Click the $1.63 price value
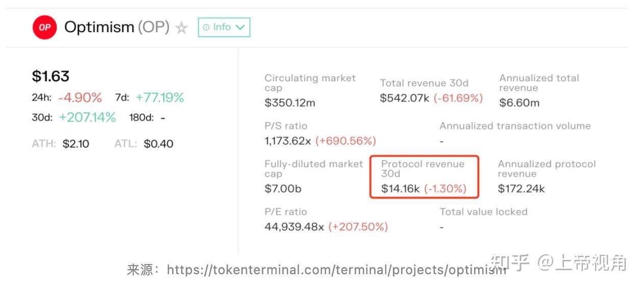The image size is (644, 288). [51, 76]
